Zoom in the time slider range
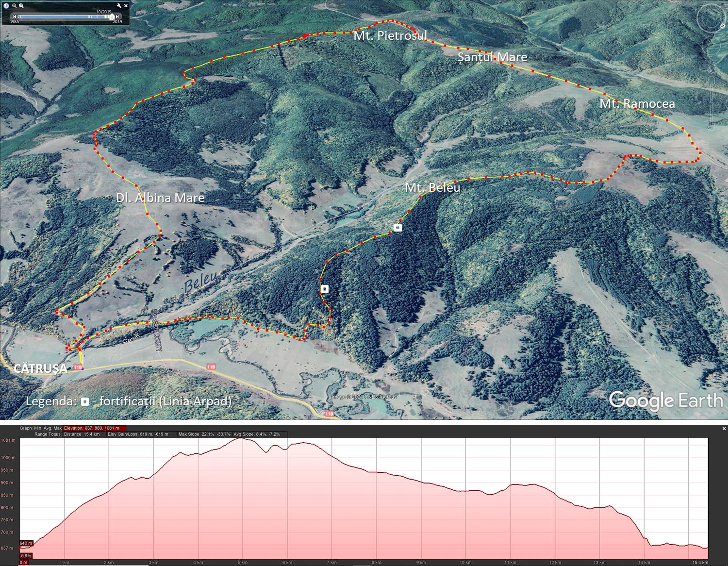 tap(21, 6)
